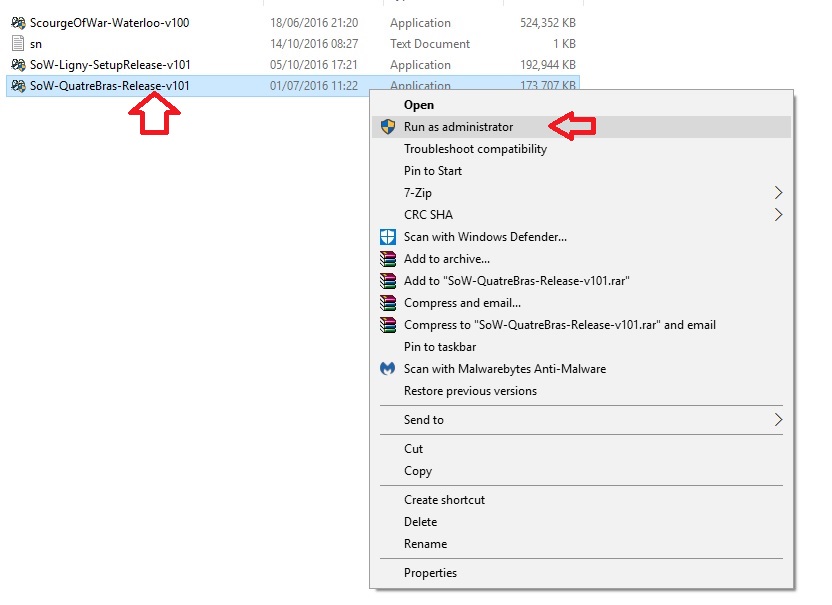Screen dimensions: 832x605
Task: Choose Rename from the context menu
Action: coord(582,544)
